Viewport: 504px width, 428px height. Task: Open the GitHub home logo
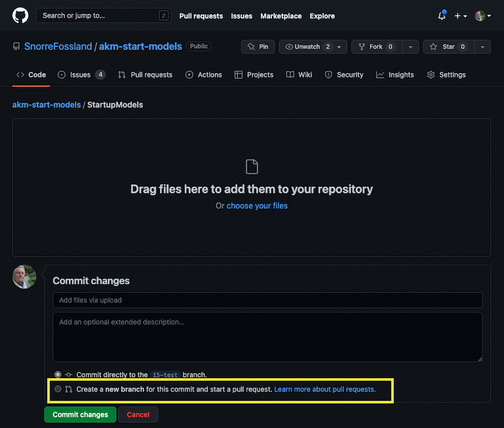[x=20, y=15]
